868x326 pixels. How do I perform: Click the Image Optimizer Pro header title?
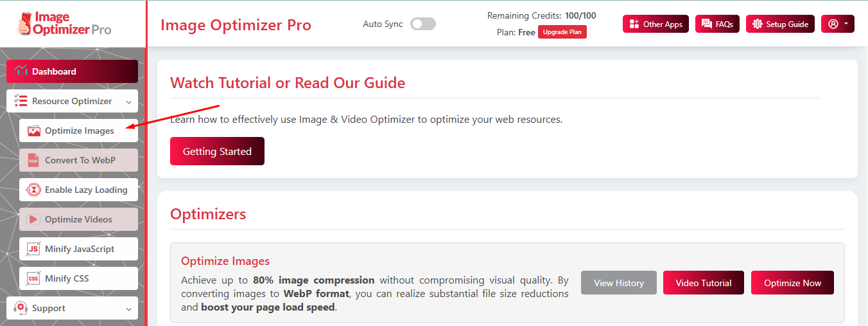tap(236, 25)
